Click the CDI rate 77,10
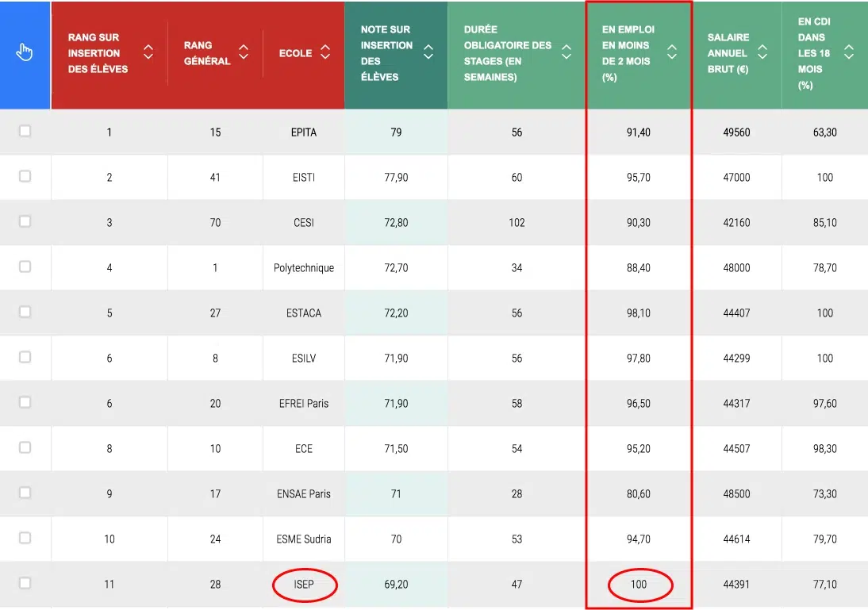Image resolution: width=868 pixels, height=610 pixels. pyautogui.click(x=825, y=584)
